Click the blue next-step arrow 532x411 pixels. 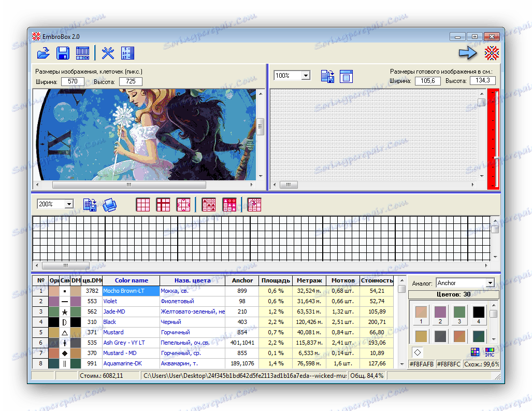click(468, 53)
